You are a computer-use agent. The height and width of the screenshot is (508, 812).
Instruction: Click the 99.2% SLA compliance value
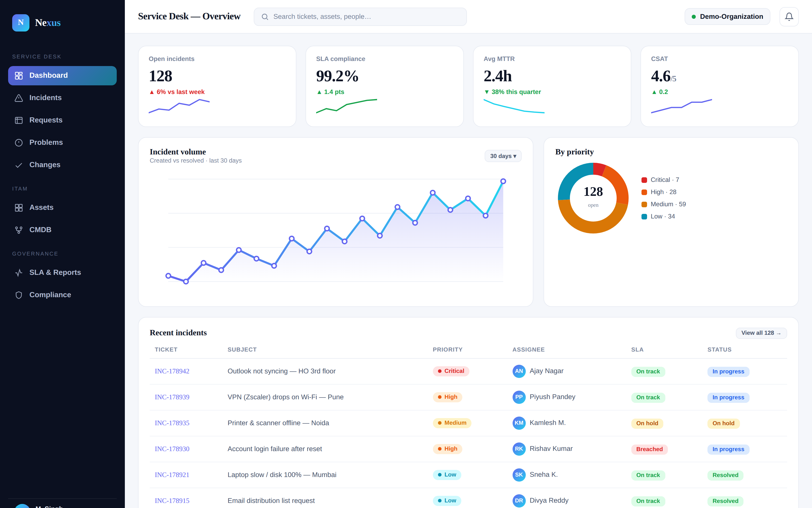[x=337, y=76]
